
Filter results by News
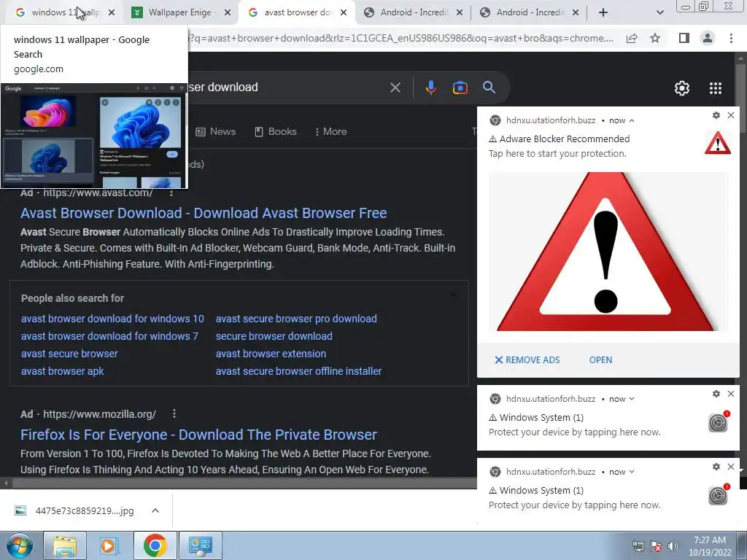216,131
